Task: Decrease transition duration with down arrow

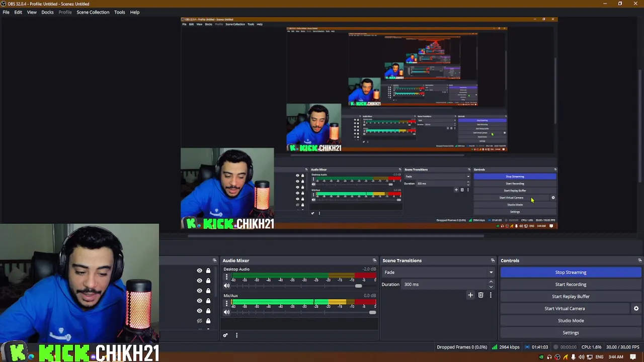Action: click(491, 287)
